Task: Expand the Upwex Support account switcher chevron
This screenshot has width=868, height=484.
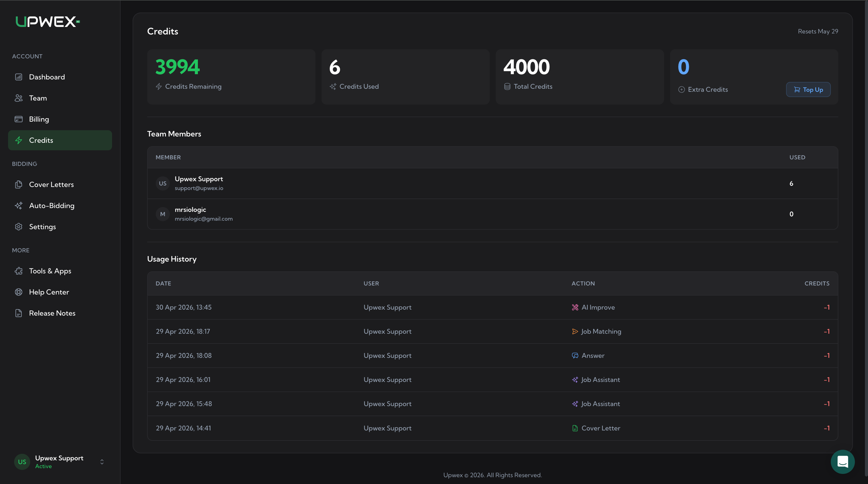Action: (102, 462)
